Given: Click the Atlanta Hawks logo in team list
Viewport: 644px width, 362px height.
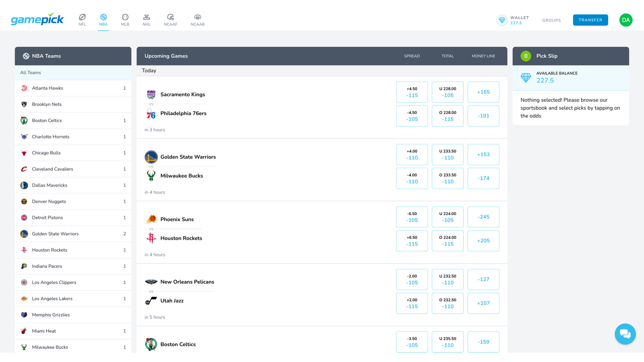Looking at the screenshot, I should click(x=24, y=88).
